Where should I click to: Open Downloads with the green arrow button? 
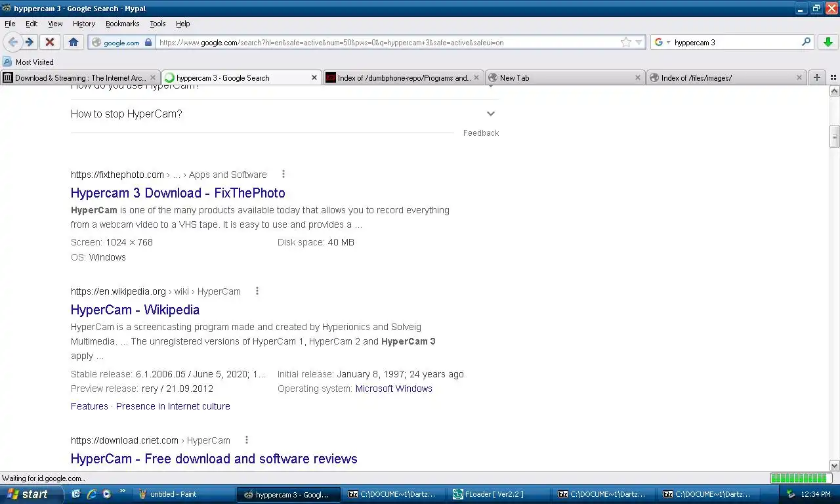pyautogui.click(x=828, y=42)
